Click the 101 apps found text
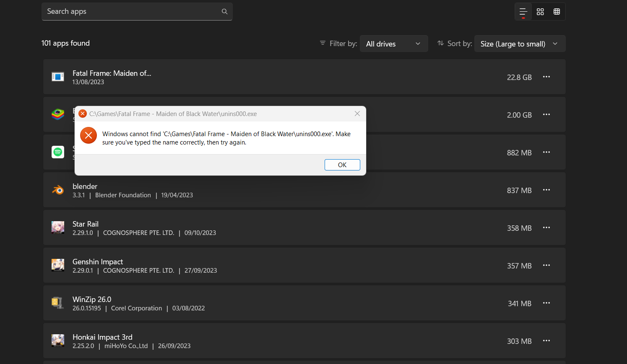This screenshot has height=364, width=627. tap(65, 43)
